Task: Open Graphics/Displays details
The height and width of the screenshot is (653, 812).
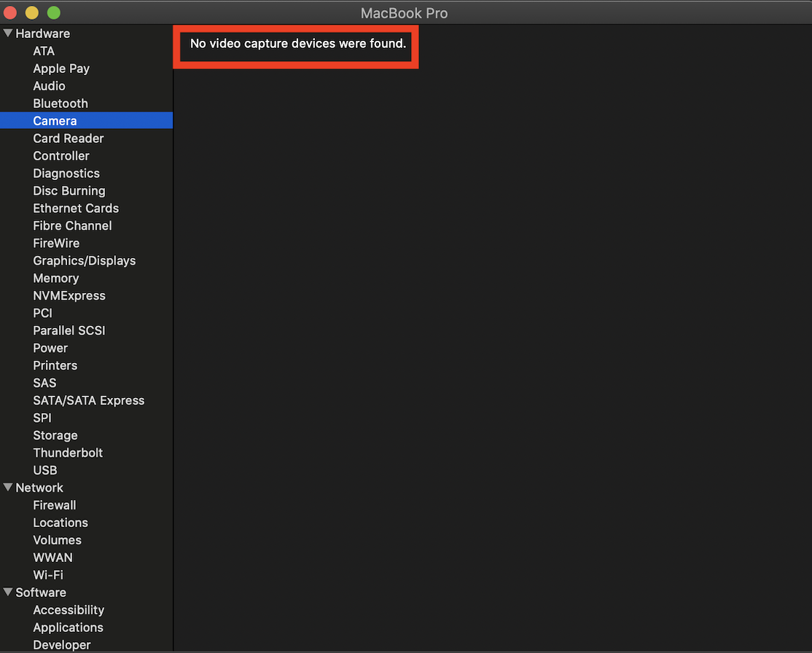Action: point(85,260)
